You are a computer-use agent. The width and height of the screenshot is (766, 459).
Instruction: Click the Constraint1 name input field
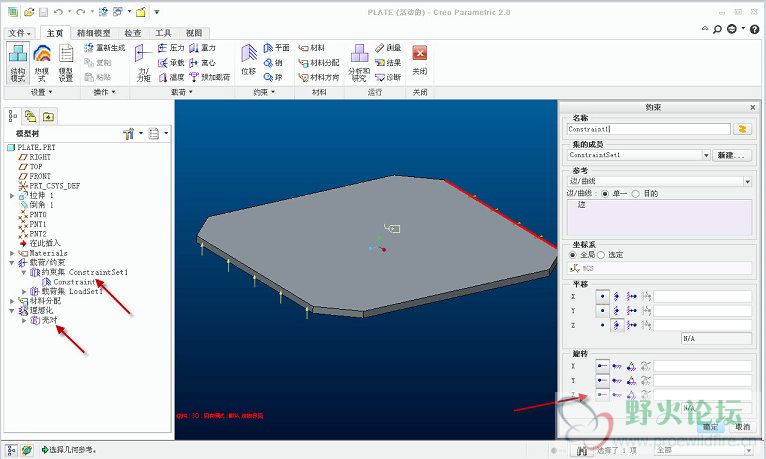pos(649,129)
